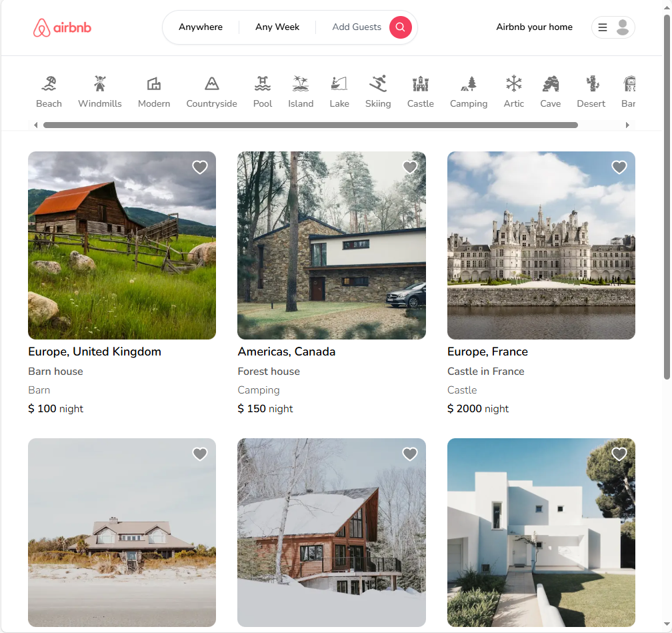Select the Windmills category icon
The image size is (672, 633).
click(x=100, y=84)
